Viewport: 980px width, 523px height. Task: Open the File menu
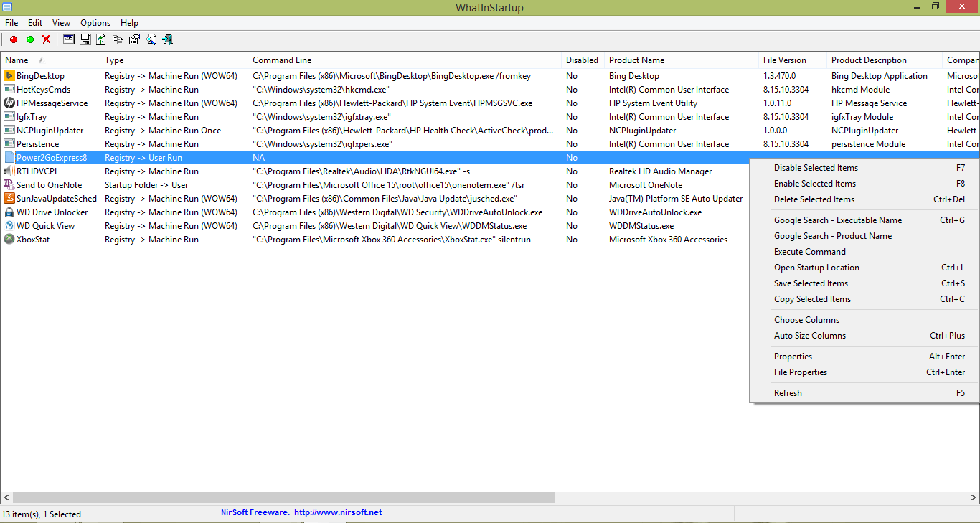11,23
